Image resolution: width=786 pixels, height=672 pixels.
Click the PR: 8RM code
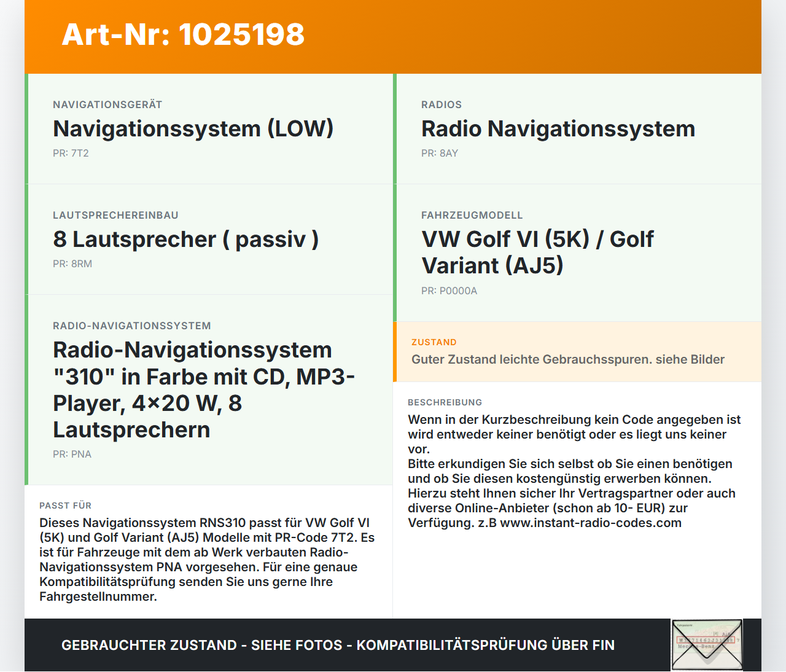pos(72,264)
